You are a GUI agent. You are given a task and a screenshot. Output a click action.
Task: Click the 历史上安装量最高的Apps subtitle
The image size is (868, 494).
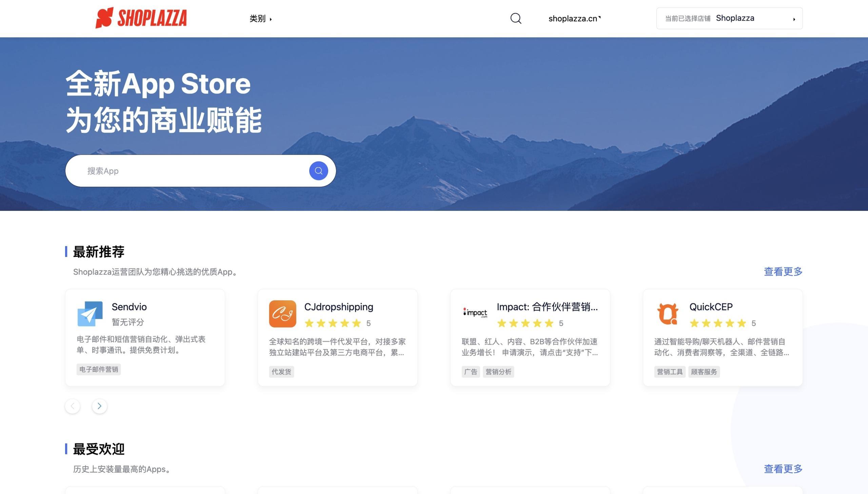click(122, 469)
